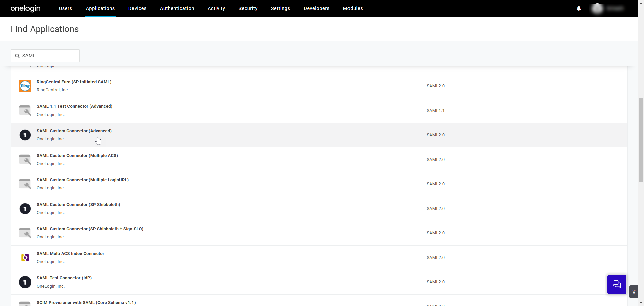Open the Users menu

pyautogui.click(x=65, y=8)
